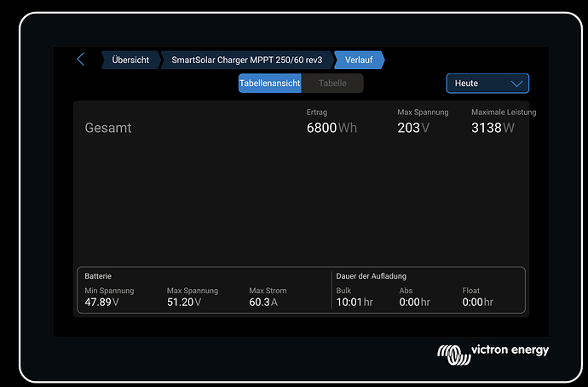
Task: Click Min Spannung value 47.89 V
Action: pos(101,303)
